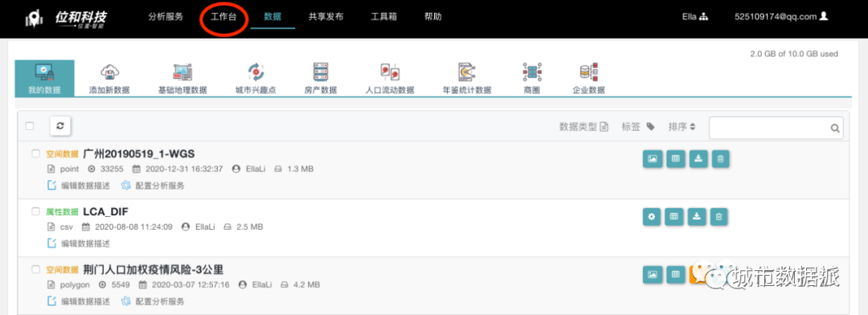Open settings gear for LCA_DIF
The width and height of the screenshot is (868, 315).
652,216
